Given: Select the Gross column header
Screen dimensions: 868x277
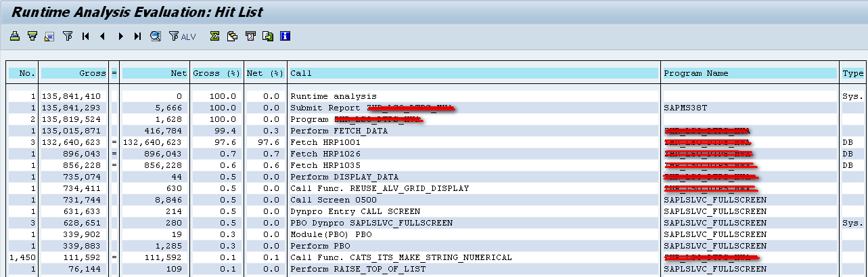Looking at the screenshot, I should click(x=74, y=73).
